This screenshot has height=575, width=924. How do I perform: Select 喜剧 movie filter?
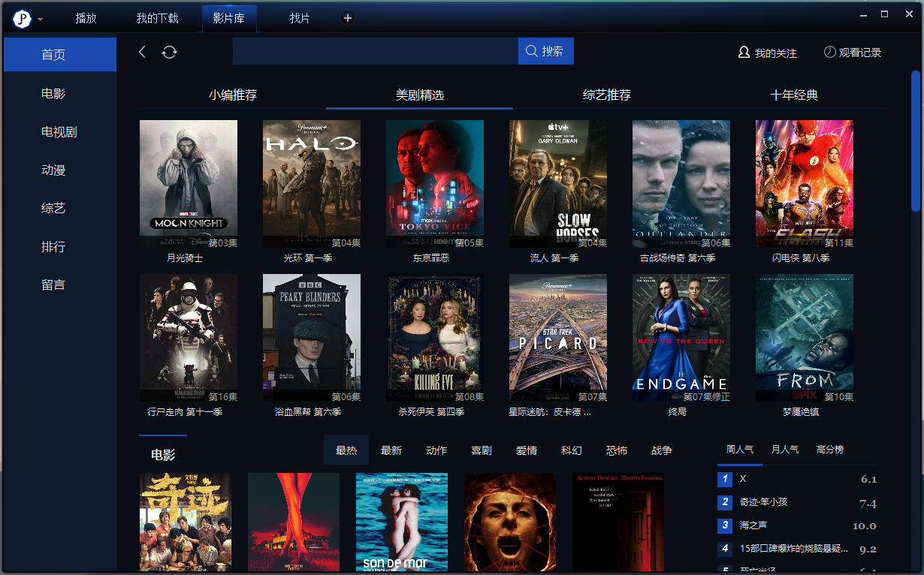pos(482,450)
